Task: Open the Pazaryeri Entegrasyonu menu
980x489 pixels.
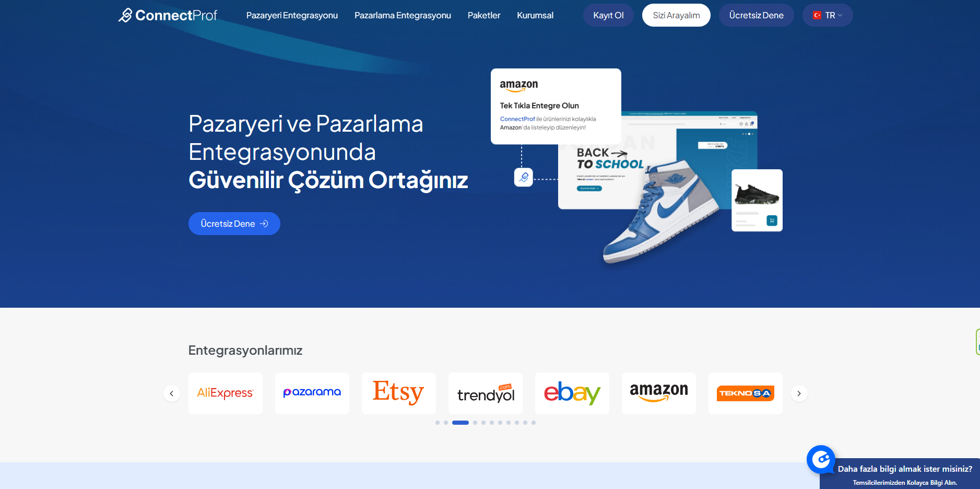Action: 292,15
